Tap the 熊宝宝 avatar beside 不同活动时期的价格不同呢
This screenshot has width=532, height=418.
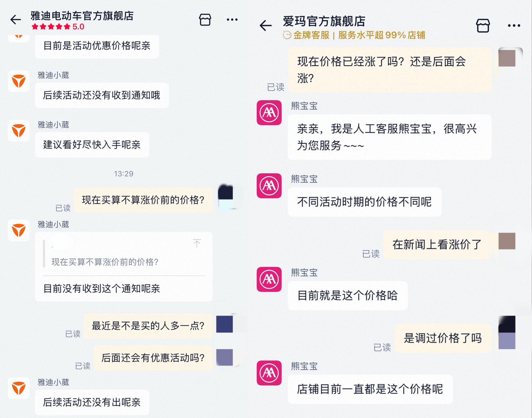[269, 186]
